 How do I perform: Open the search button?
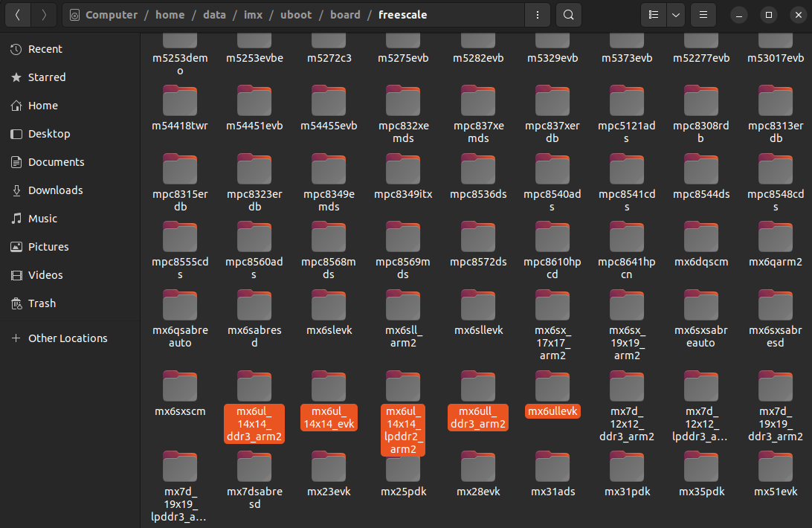pyautogui.click(x=569, y=15)
